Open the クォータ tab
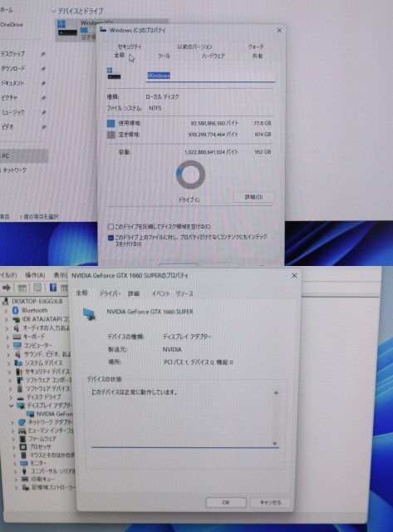 (256, 47)
